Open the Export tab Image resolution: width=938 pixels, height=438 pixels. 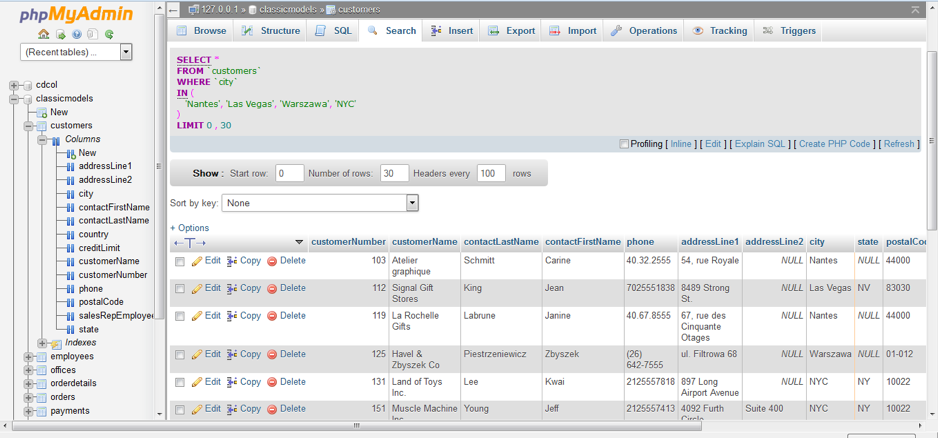click(511, 31)
